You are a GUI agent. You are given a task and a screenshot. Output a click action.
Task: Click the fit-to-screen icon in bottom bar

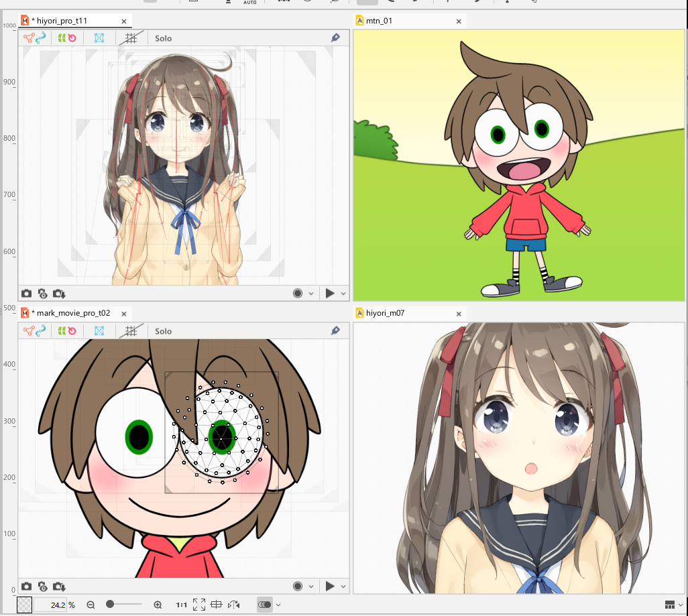click(x=199, y=605)
